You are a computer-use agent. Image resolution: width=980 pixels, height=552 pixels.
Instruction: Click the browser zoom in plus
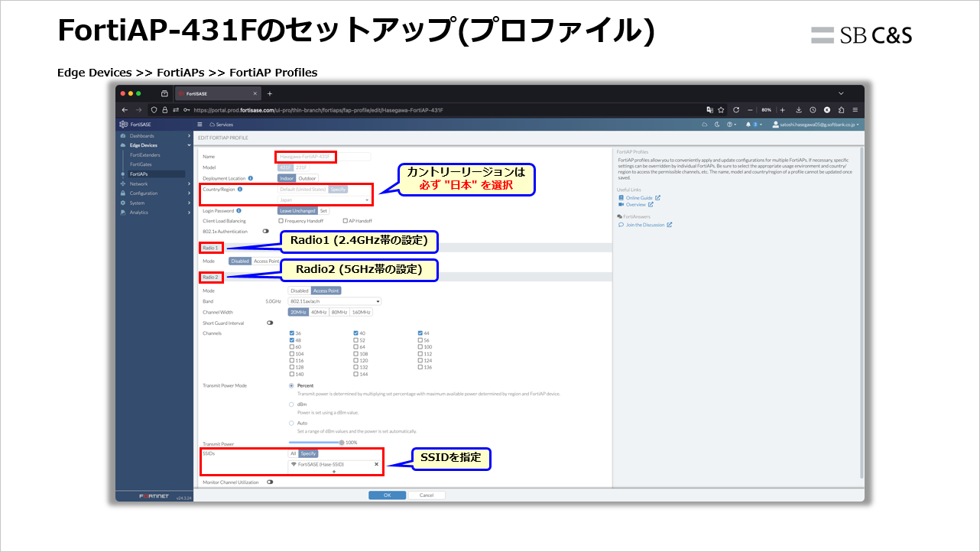pos(782,110)
